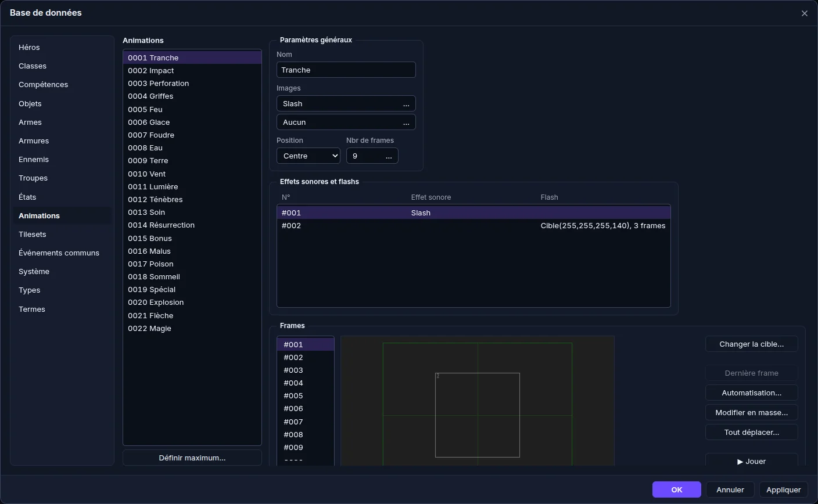Click Changer la cible... button
This screenshot has width=818, height=504.
(x=751, y=344)
